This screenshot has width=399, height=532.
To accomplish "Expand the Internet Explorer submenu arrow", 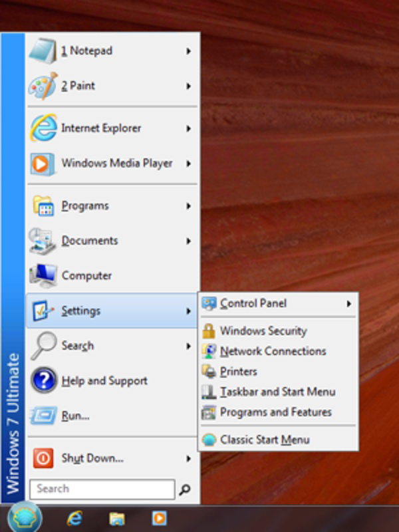I will pyautogui.click(x=188, y=128).
